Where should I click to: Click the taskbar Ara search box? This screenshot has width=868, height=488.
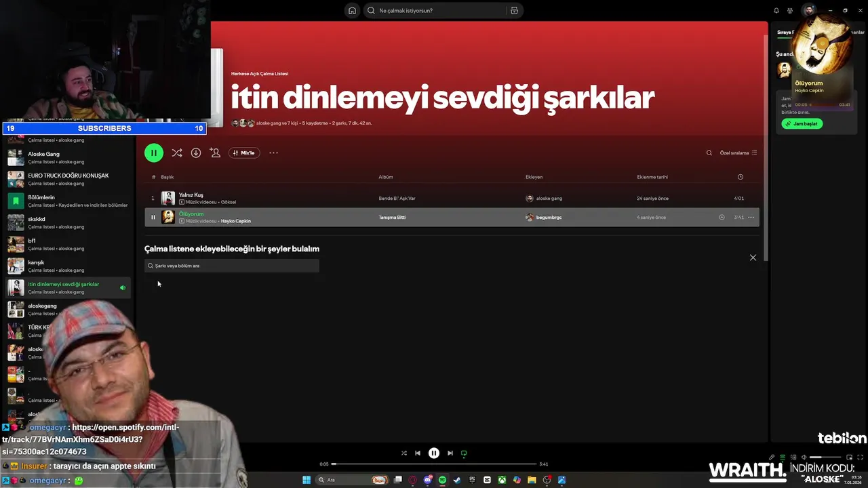353,480
